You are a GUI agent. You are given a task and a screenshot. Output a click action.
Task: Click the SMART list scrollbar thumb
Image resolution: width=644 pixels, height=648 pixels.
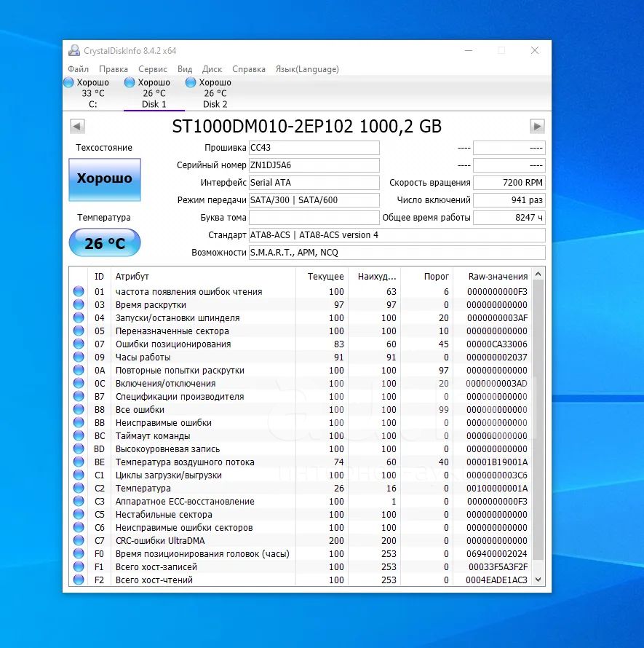538,420
